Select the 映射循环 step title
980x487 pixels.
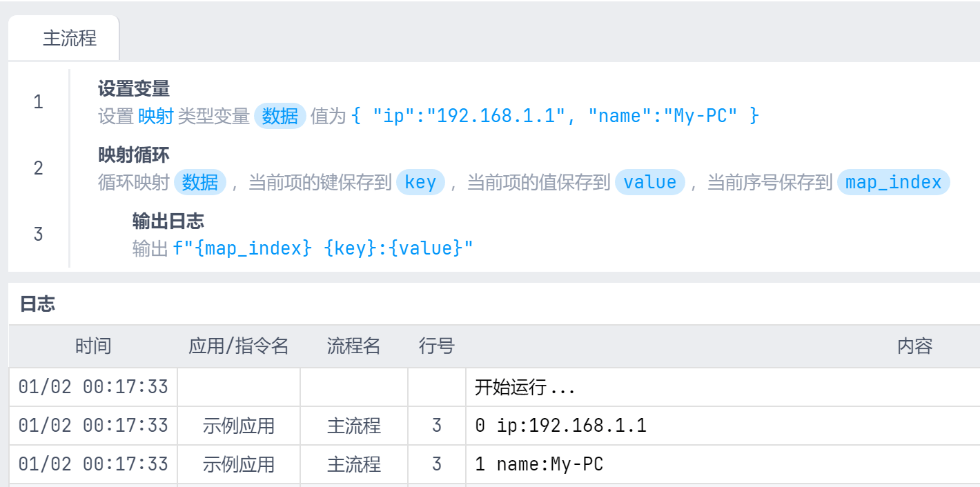click(x=133, y=155)
